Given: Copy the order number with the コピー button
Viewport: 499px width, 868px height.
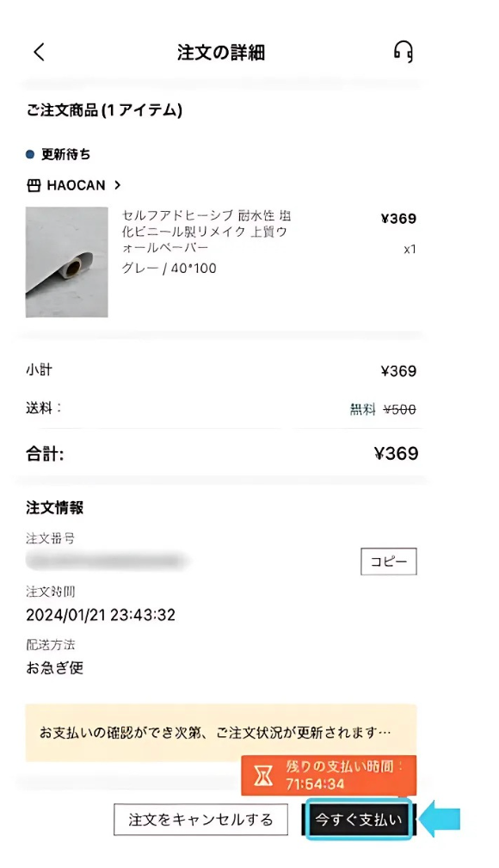Looking at the screenshot, I should point(388,561).
